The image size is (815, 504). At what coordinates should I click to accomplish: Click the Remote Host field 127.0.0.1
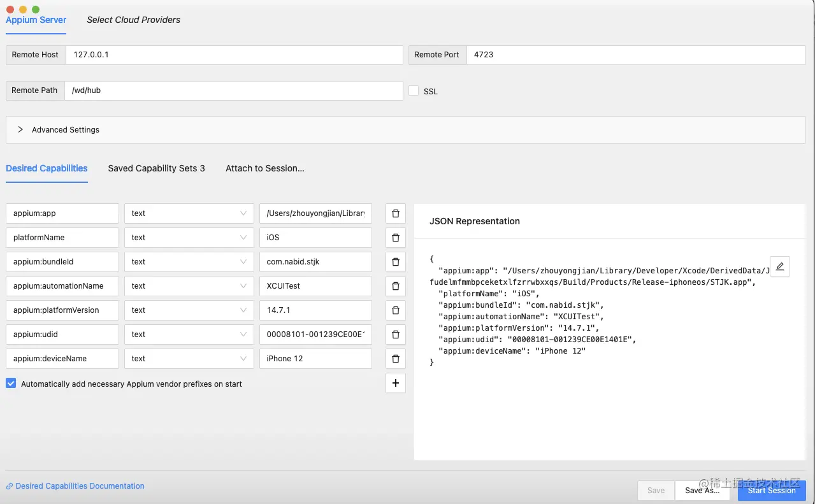(234, 55)
